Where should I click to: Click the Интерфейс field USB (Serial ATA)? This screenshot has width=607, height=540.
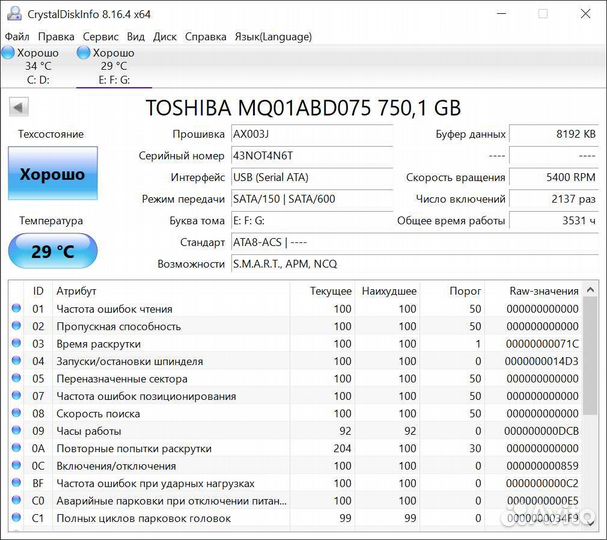pyautogui.click(x=312, y=178)
